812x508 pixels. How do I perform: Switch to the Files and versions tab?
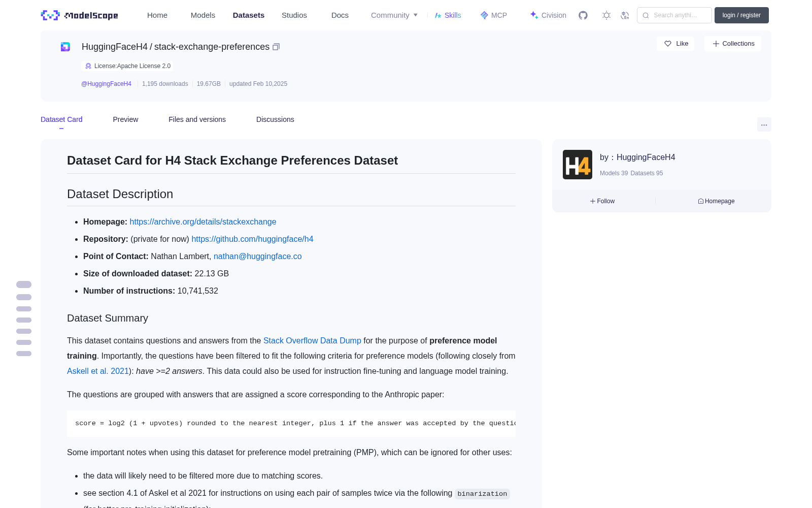197,119
